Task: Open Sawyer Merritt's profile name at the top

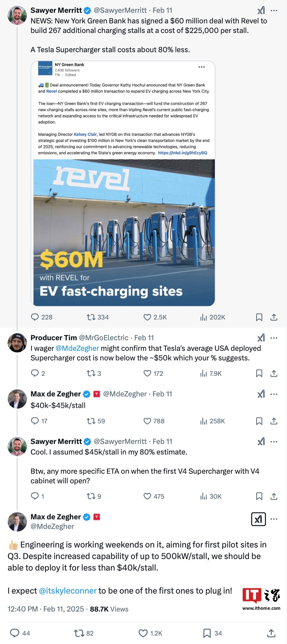Action: tap(56, 11)
